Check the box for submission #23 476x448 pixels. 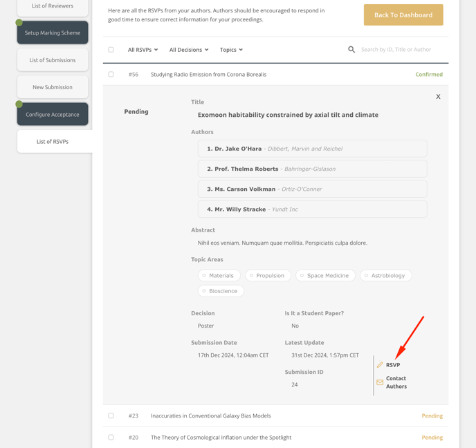[111, 416]
